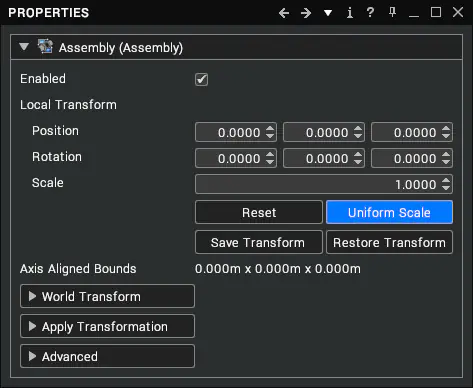Screen dimensions: 473x388
Task: Close the Properties panel
Action: [458, 12]
